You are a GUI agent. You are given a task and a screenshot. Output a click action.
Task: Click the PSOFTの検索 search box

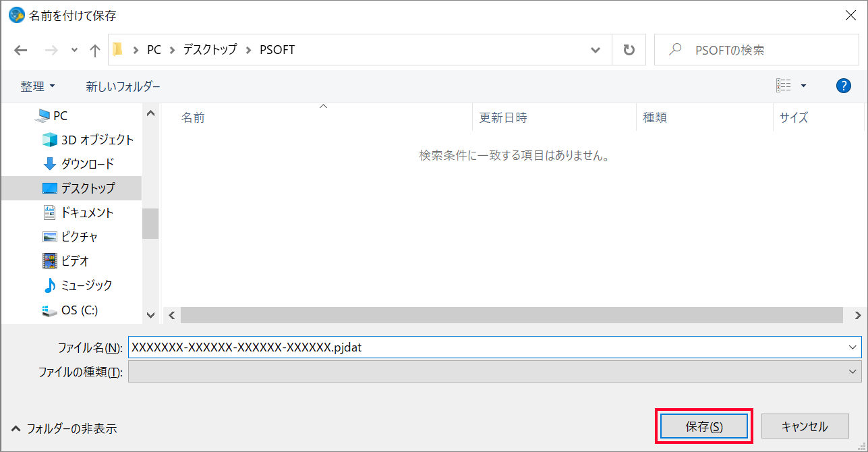tap(756, 50)
